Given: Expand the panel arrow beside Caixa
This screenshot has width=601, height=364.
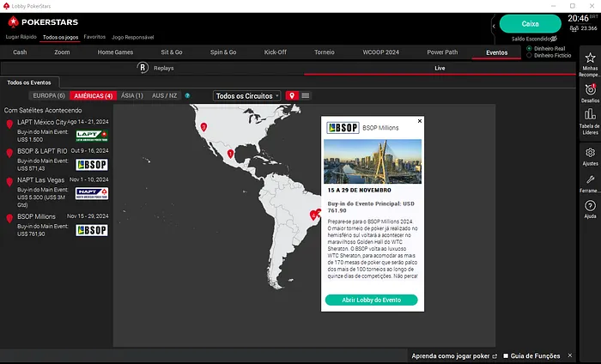Looking at the screenshot, I should click(494, 27).
